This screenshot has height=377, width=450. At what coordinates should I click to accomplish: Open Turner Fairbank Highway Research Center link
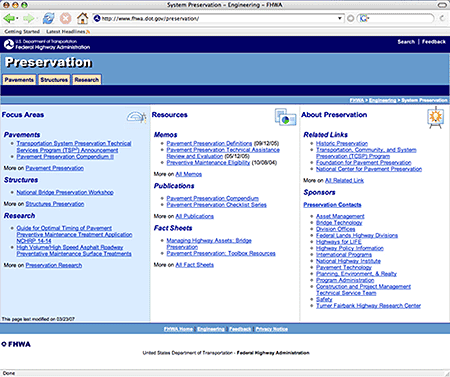[368, 306]
